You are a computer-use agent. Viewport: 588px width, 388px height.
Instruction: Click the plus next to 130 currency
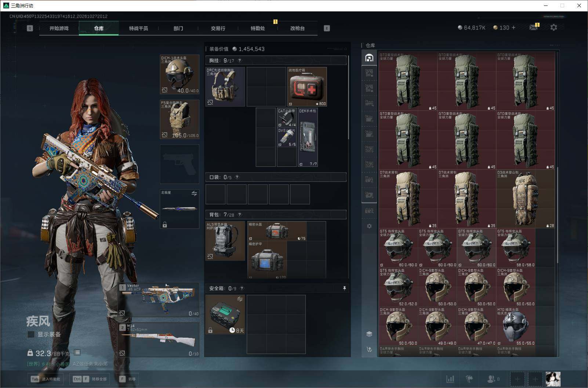pyautogui.click(x=513, y=28)
